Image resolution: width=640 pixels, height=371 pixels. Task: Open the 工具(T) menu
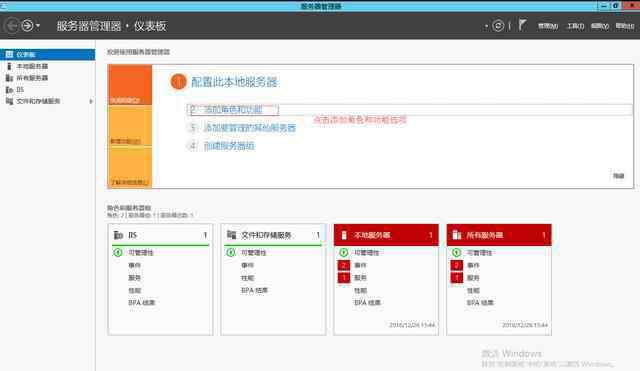click(x=575, y=26)
